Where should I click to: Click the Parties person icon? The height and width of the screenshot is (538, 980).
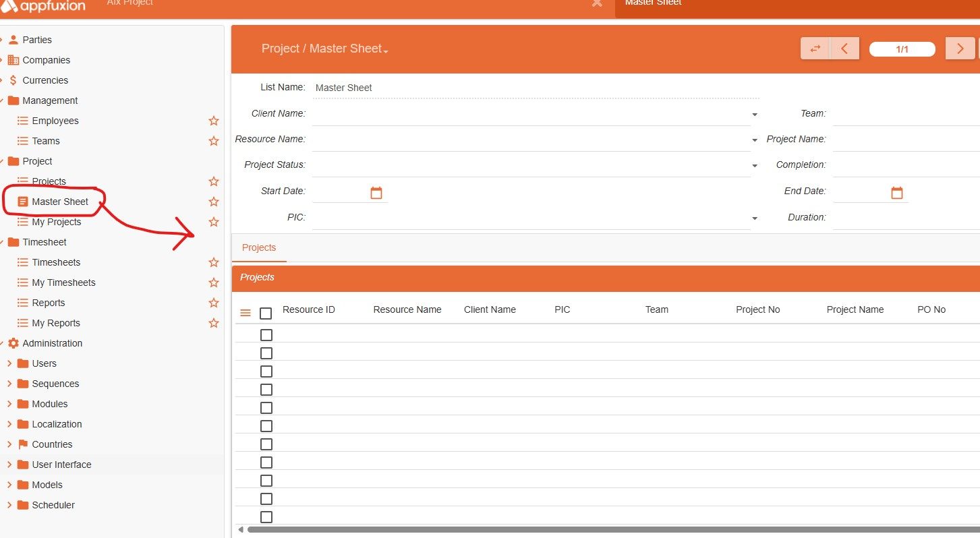(x=13, y=40)
